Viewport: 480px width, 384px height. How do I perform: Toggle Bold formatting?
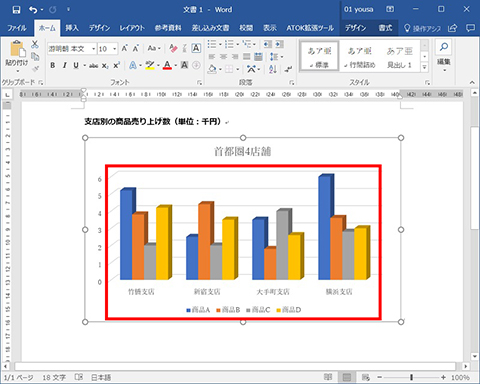tap(53, 65)
